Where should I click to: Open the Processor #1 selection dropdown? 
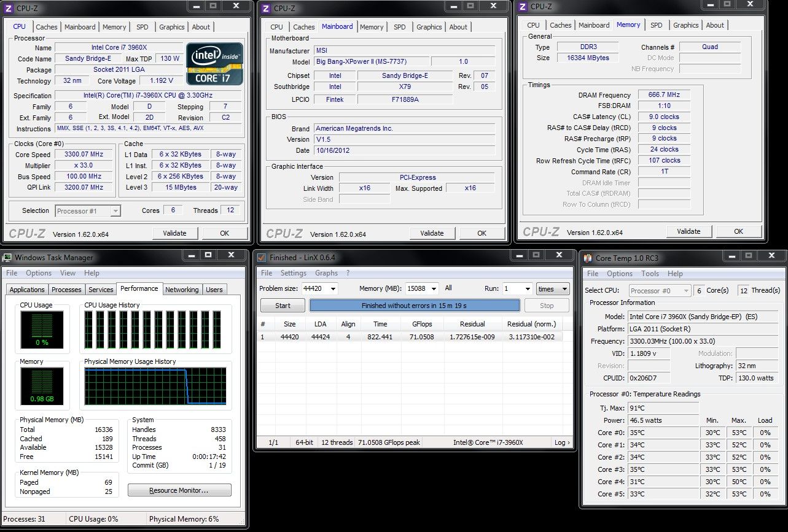[x=88, y=211]
